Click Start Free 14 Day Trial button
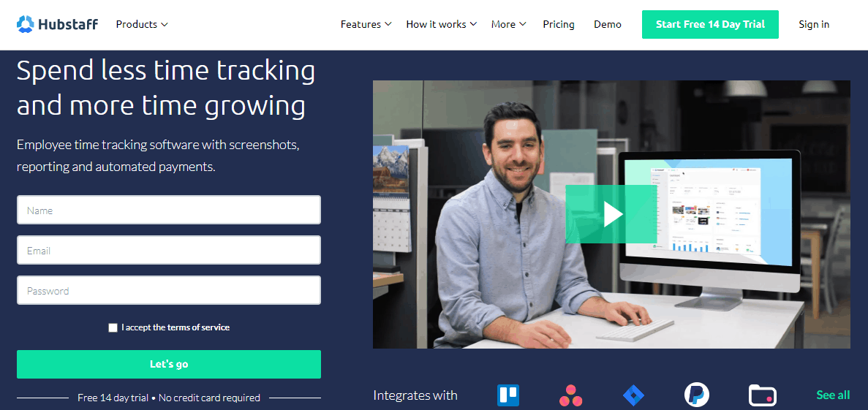The height and width of the screenshot is (410, 868). pyautogui.click(x=710, y=24)
